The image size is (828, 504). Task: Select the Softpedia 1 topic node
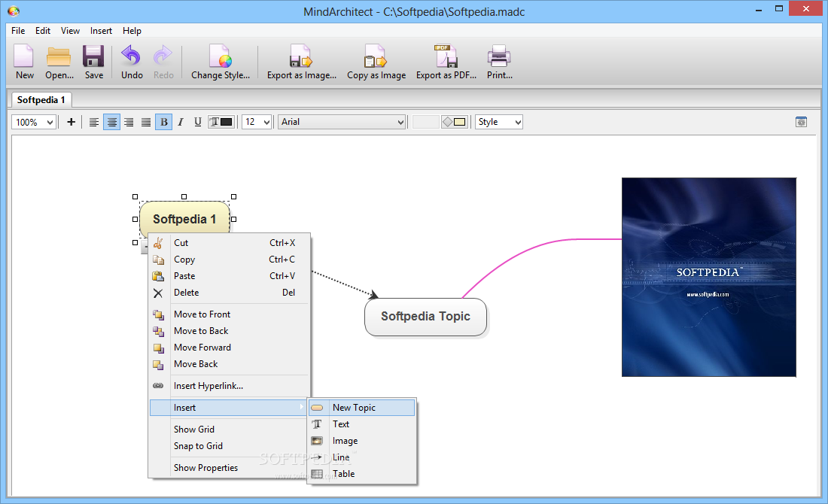coord(184,219)
